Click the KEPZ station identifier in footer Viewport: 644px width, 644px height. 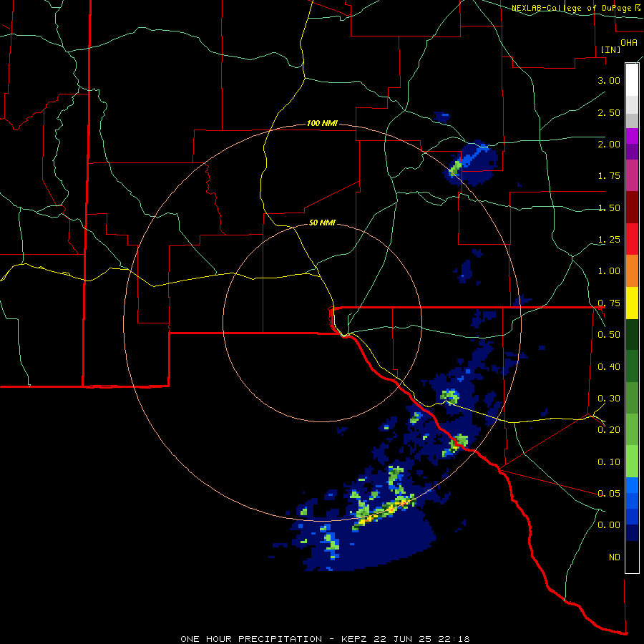[356, 639]
